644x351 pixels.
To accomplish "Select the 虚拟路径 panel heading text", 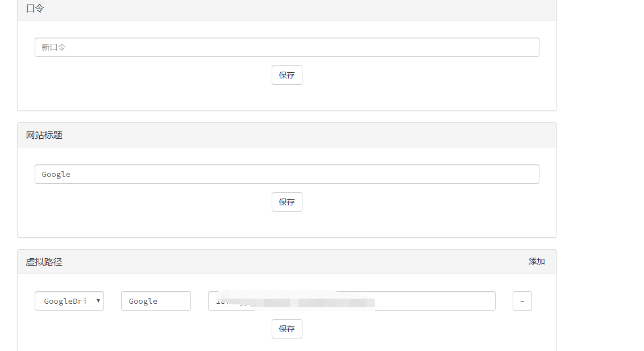I will click(x=44, y=262).
